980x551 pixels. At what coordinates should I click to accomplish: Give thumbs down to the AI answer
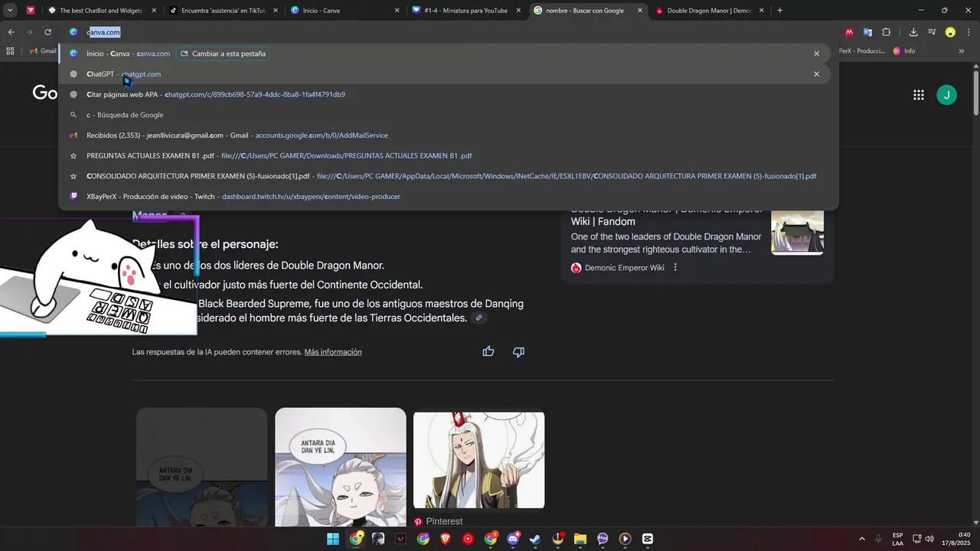pos(518,352)
